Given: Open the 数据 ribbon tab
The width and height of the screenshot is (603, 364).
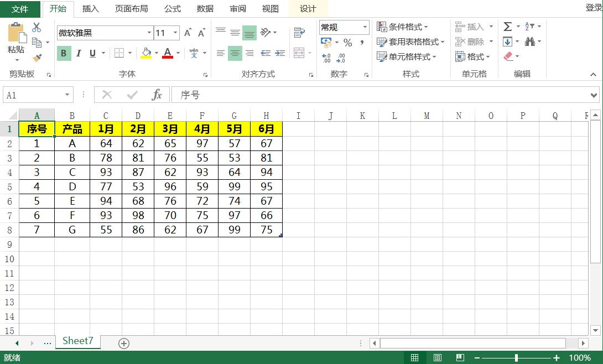Looking at the screenshot, I should pyautogui.click(x=205, y=9).
